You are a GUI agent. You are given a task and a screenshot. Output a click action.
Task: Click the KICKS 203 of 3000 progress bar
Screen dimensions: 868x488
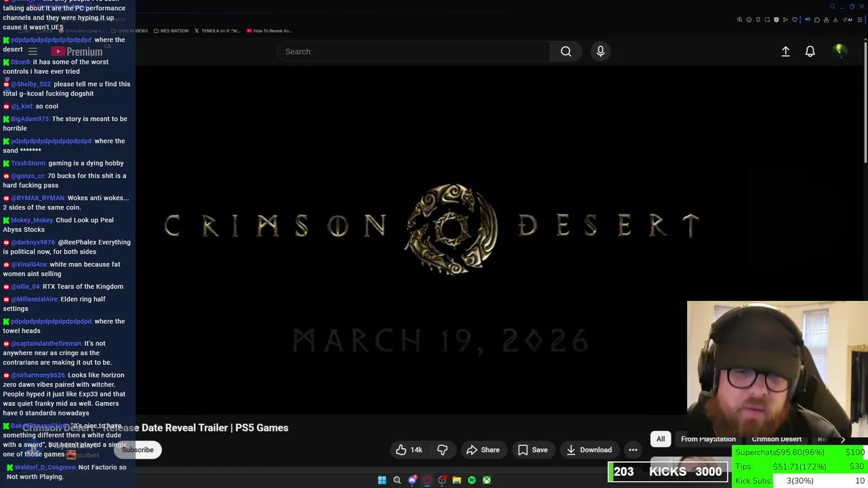pyautogui.click(x=668, y=472)
